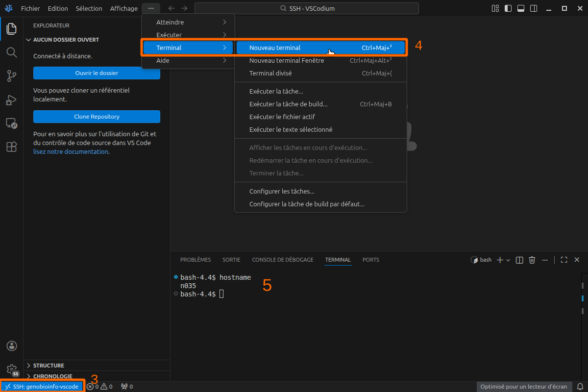This screenshot has width=588, height=392.
Task: Click the Clone Repository button
Action: (97, 117)
